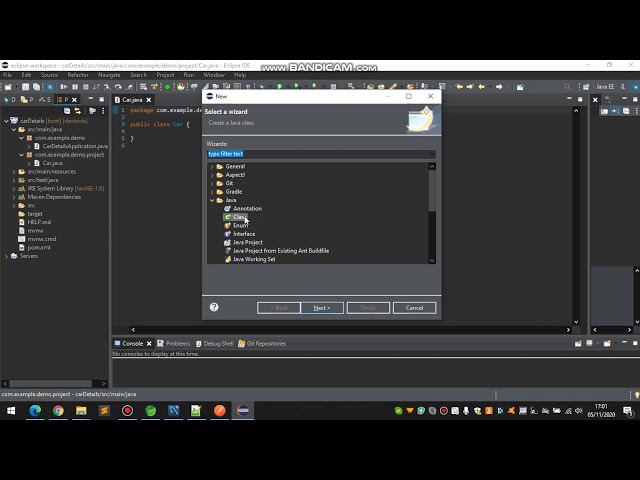This screenshot has height=480, width=640.
Task: Collapse the carDetails project node
Action: coord(6,121)
